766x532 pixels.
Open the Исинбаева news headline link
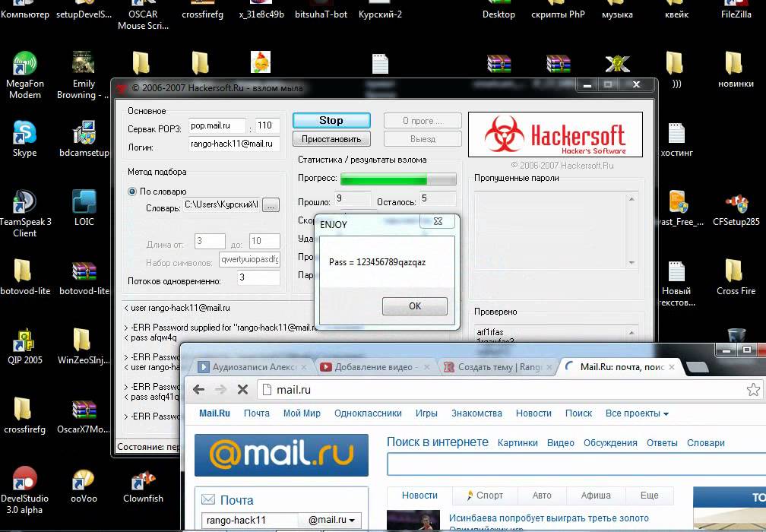(549, 518)
